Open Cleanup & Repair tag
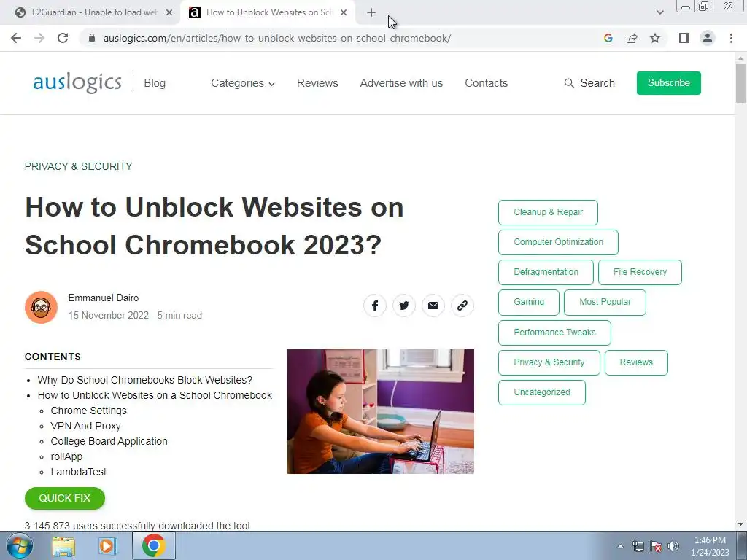This screenshot has height=560, width=747. click(548, 212)
